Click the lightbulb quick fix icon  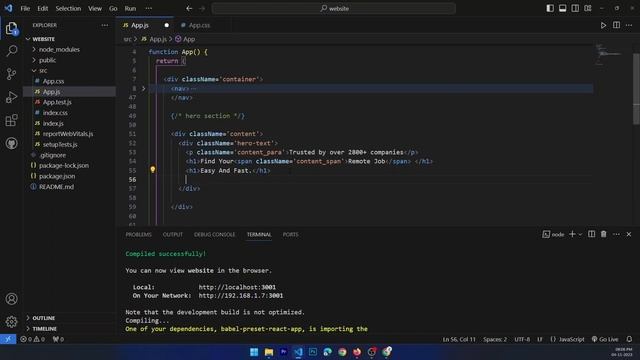point(153,169)
